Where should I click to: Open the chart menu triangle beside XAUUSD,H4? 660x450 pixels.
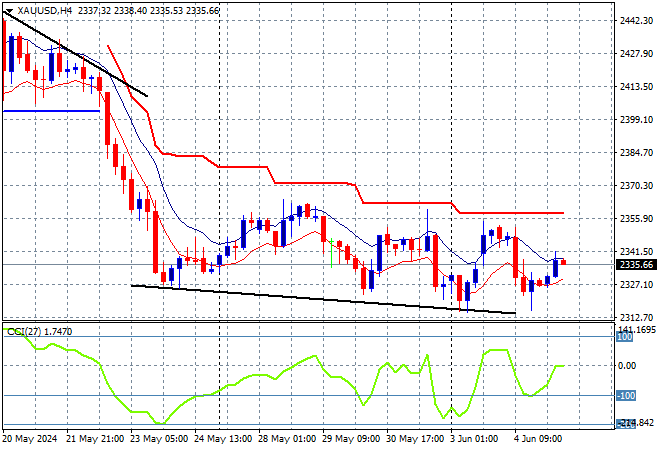(x=9, y=11)
